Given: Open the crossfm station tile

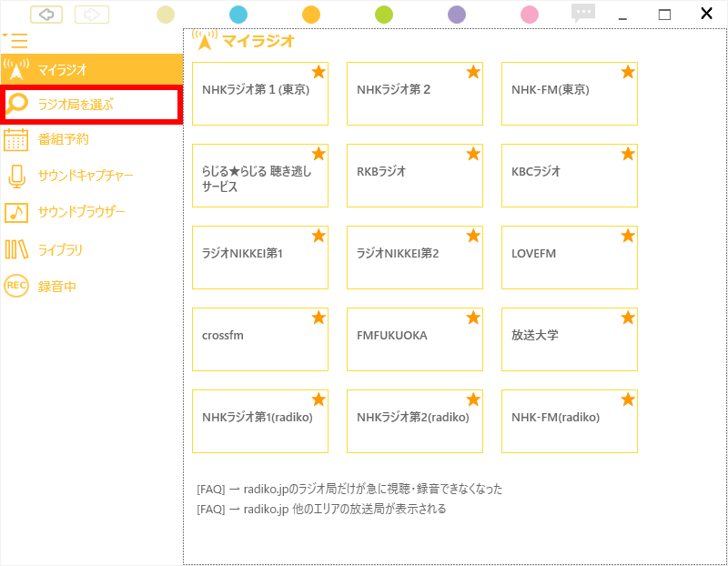Looking at the screenshot, I should [260, 339].
